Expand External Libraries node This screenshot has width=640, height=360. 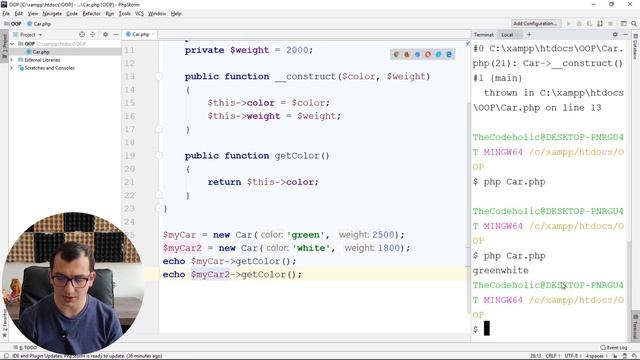click(x=12, y=60)
